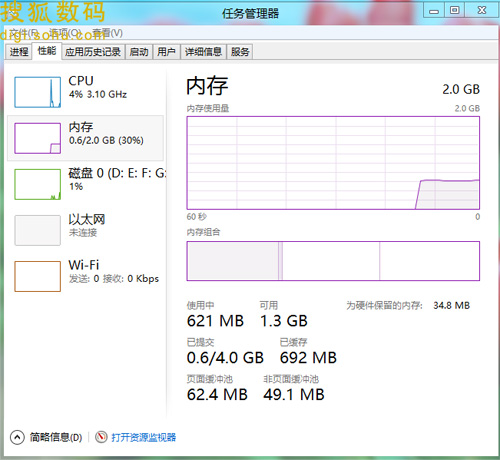Select the 磁盘 0 graph thumbnail
This screenshot has width=500, height=460.
(38, 184)
